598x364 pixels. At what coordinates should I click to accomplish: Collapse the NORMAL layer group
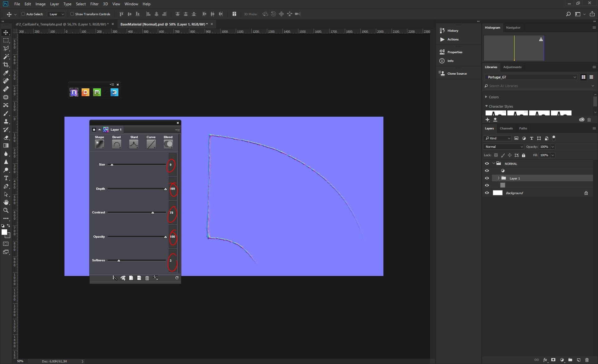494,164
